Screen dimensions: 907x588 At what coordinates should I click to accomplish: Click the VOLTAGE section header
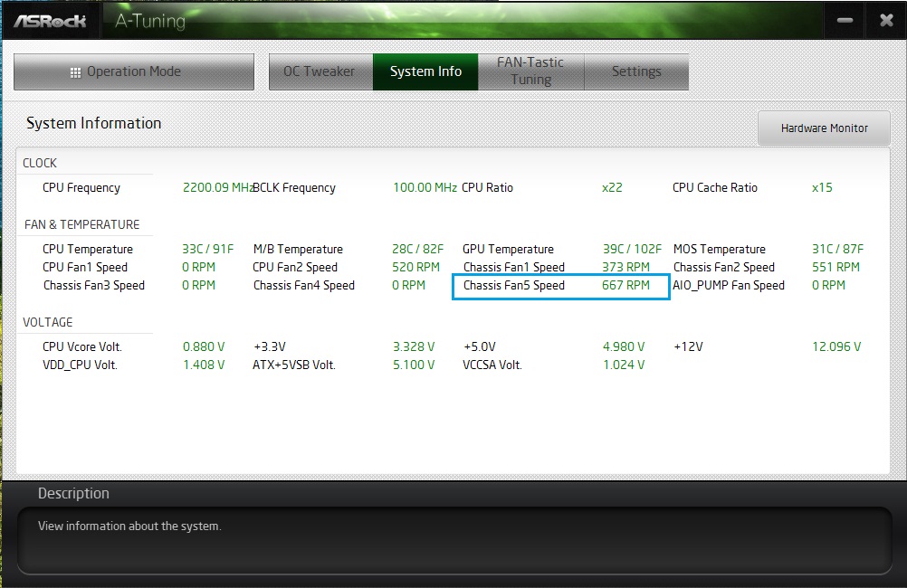coord(48,322)
